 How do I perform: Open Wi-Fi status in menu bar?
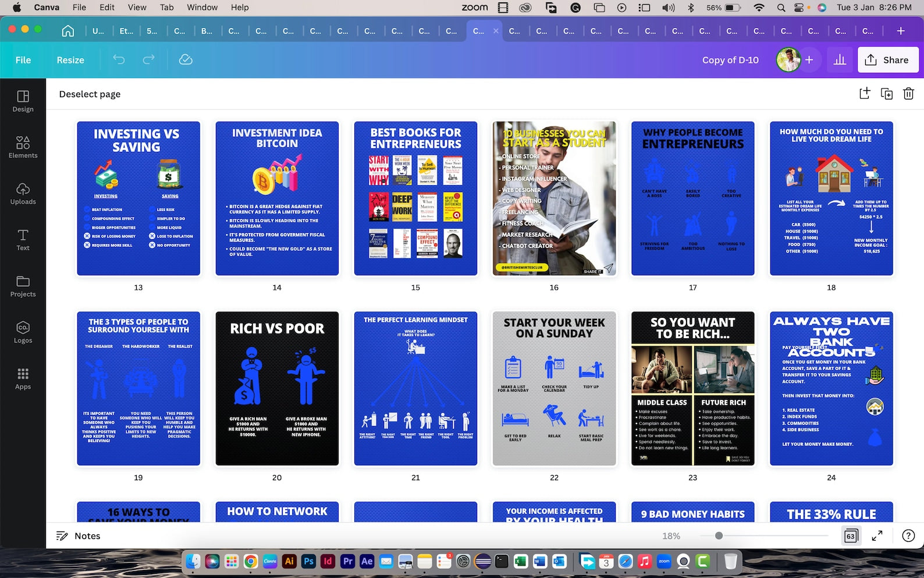759,8
